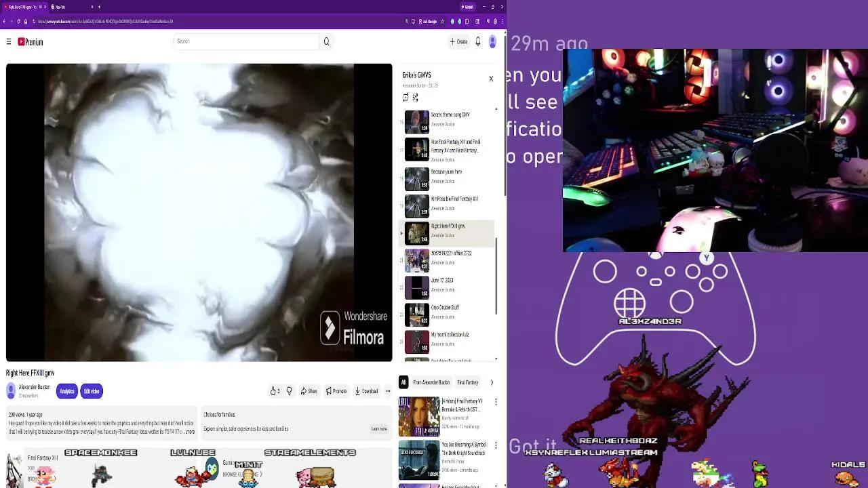Click the Promote megaphone icon
The image size is (868, 488).
point(336,391)
